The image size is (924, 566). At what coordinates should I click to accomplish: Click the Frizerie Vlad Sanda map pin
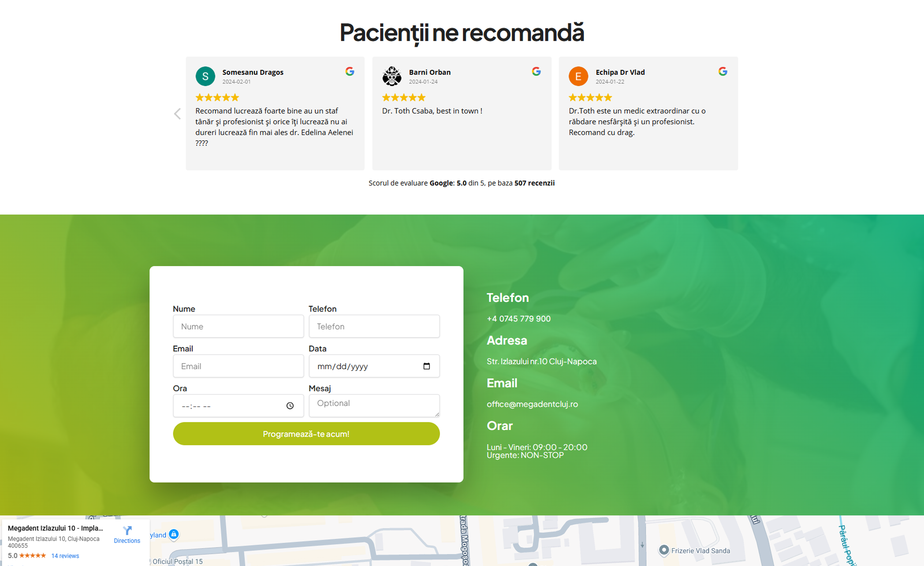pyautogui.click(x=664, y=550)
